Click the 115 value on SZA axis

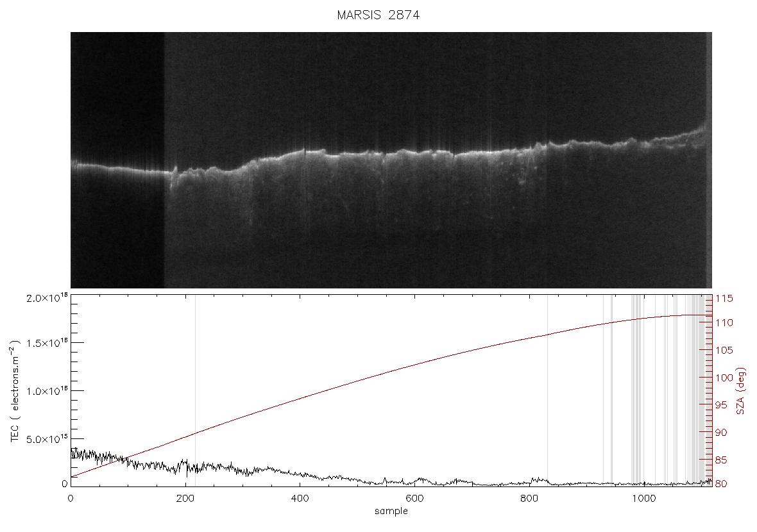[724, 299]
